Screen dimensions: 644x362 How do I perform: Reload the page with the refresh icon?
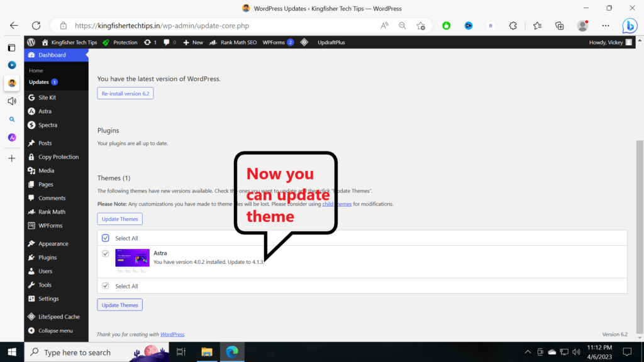click(x=36, y=25)
